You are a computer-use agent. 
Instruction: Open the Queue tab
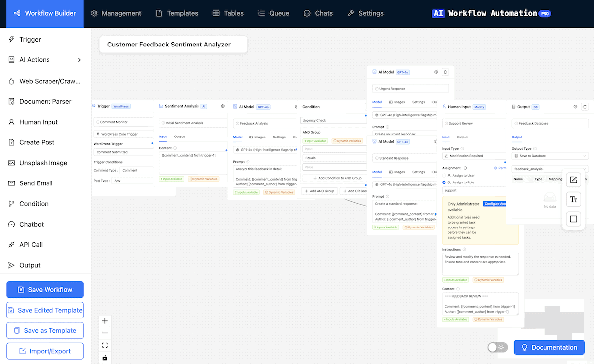tap(274, 13)
